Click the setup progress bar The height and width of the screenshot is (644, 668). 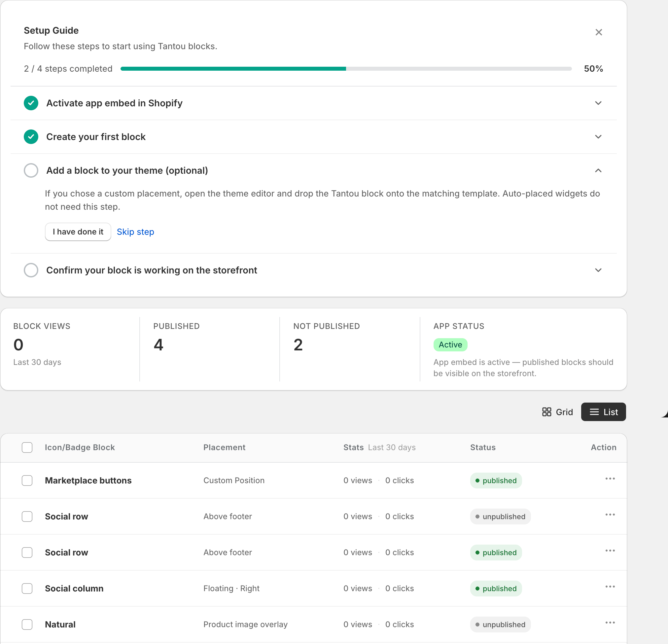click(x=346, y=68)
